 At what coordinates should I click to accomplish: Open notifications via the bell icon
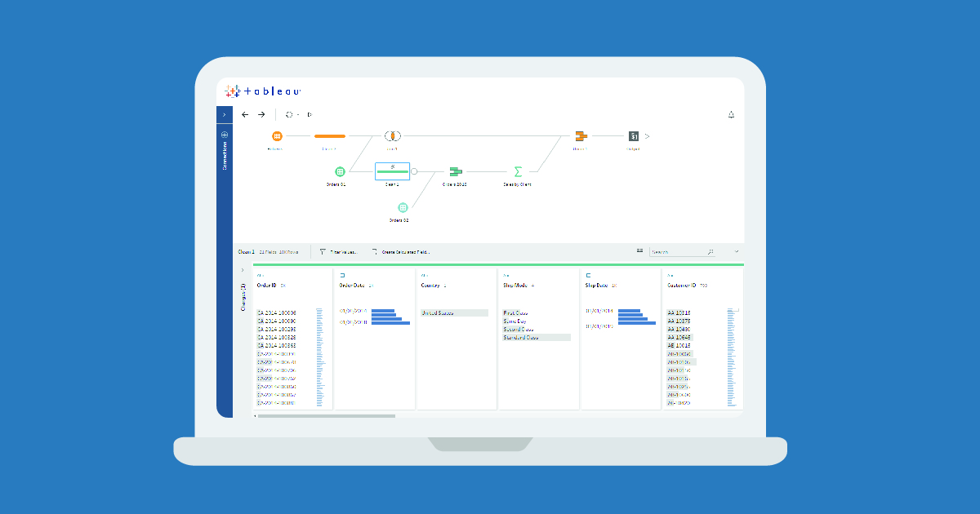click(x=731, y=115)
